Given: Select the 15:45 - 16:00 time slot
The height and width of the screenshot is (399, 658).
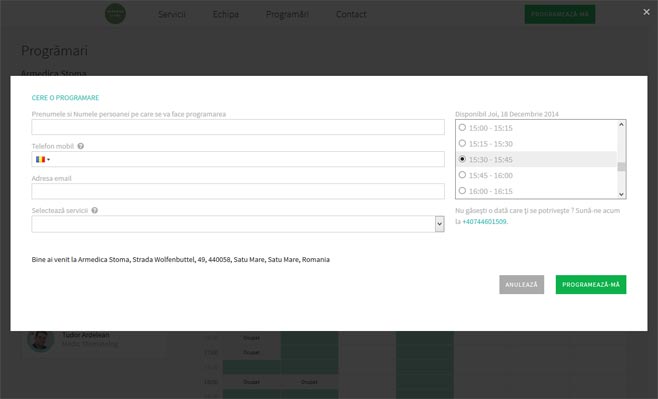Looking at the screenshot, I should point(462,175).
